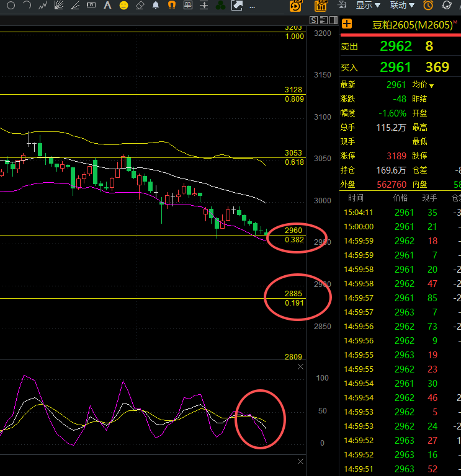This screenshot has height=476, width=461.
Task: Select the eraser tool
Action: (x=140, y=5)
